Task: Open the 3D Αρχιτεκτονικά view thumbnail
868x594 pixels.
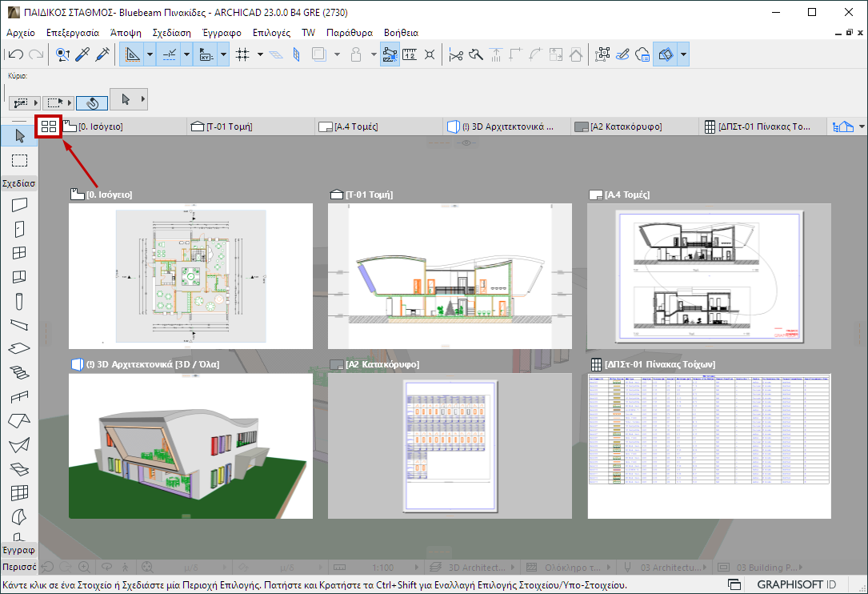Action: coord(190,445)
